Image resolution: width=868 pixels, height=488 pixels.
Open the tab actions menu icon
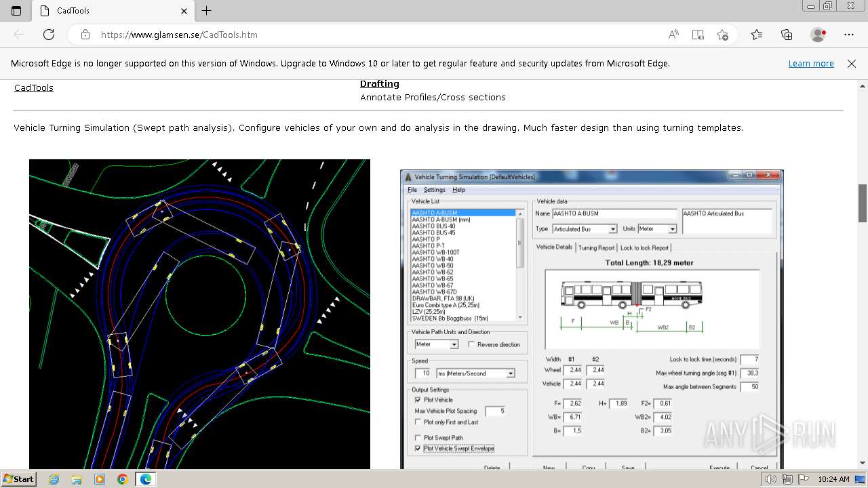(x=16, y=11)
